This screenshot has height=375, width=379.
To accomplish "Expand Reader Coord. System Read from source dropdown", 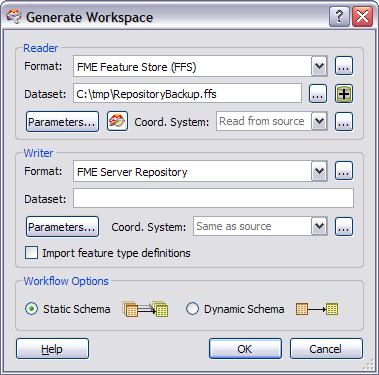I will [319, 121].
